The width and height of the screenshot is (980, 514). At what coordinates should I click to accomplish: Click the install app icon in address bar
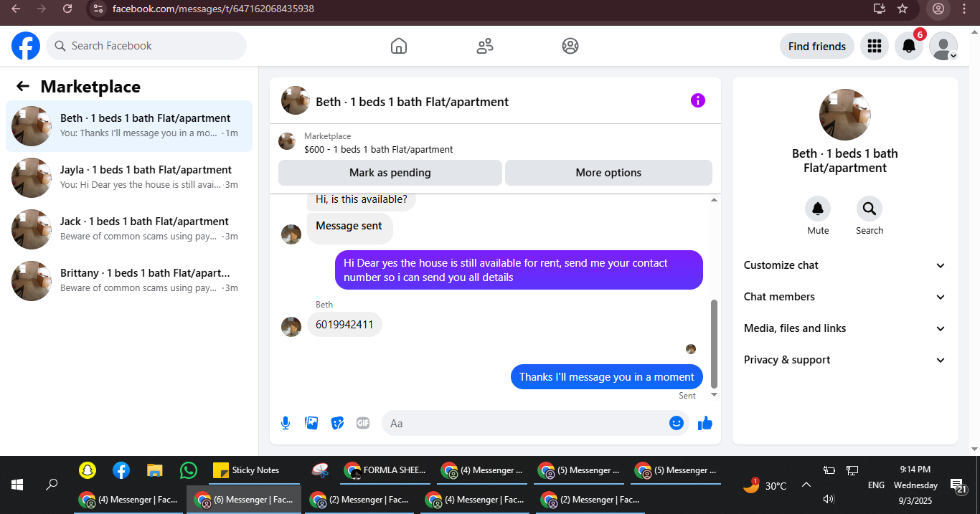coord(880,9)
